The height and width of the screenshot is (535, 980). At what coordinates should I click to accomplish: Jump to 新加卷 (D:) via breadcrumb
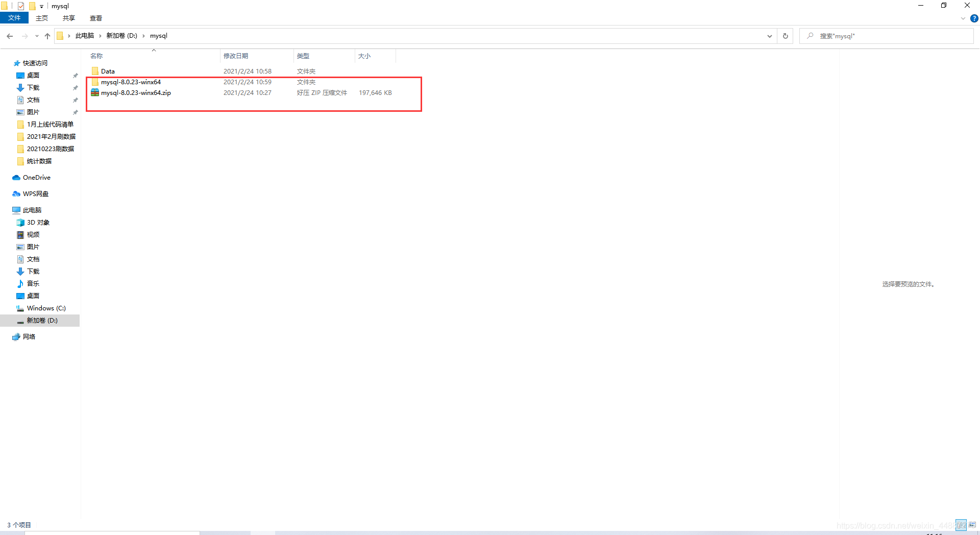point(121,36)
